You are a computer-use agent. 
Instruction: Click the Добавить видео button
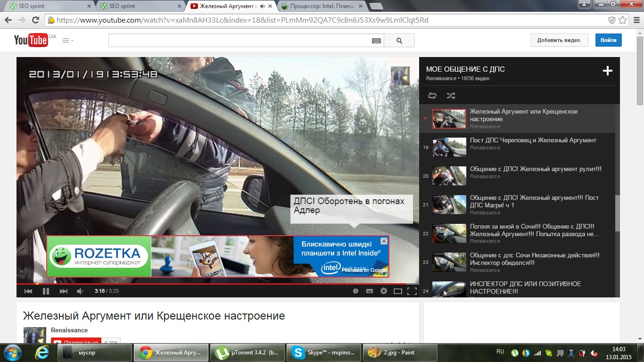[x=559, y=40]
